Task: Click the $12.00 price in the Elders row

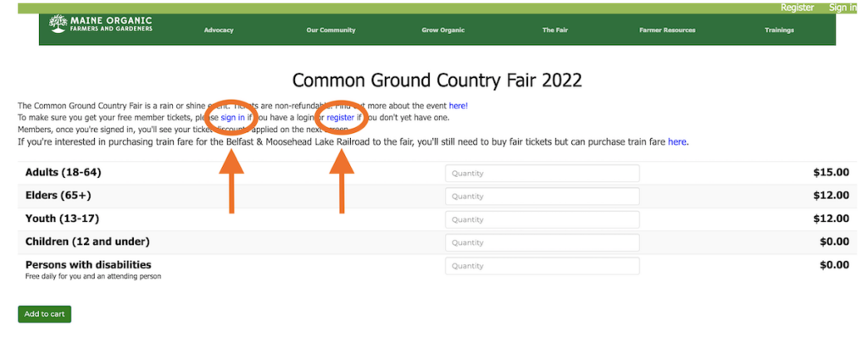Action: tap(831, 196)
